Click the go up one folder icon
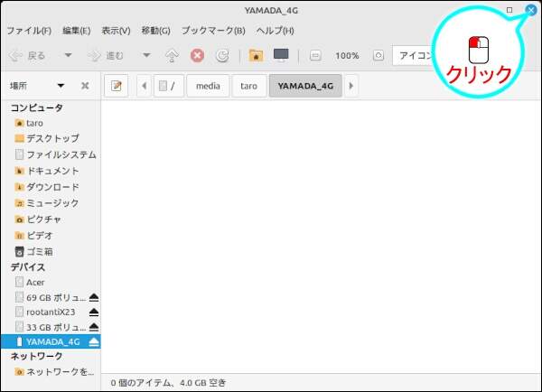 [172, 56]
